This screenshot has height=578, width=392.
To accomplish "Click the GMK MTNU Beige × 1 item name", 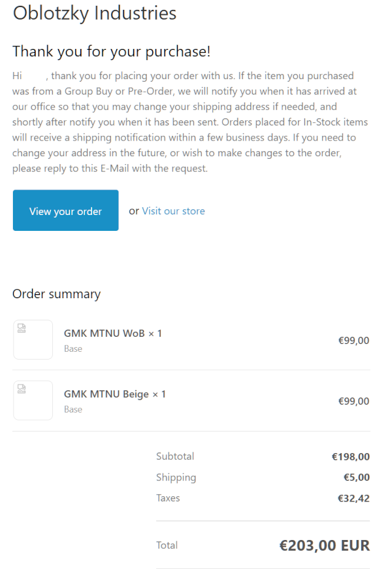I will pos(114,394).
